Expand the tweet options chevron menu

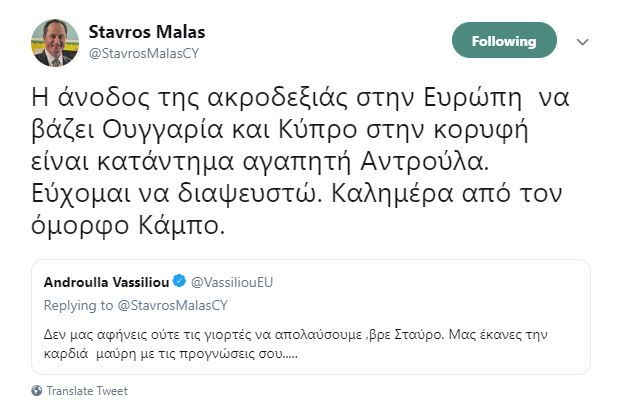584,42
